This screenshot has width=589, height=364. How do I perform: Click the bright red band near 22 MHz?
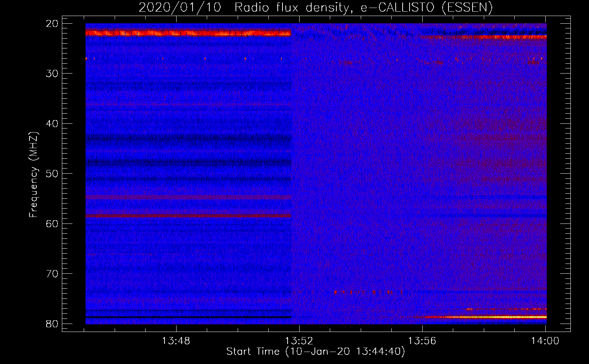pyautogui.click(x=188, y=33)
